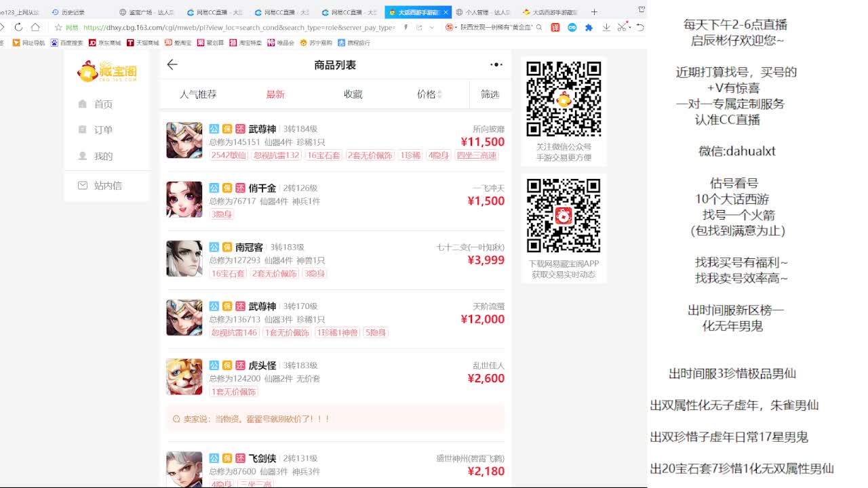The width and height of the screenshot is (868, 488).
Task: Switch to the 鉴宝广场 browser tab
Action: point(146,12)
